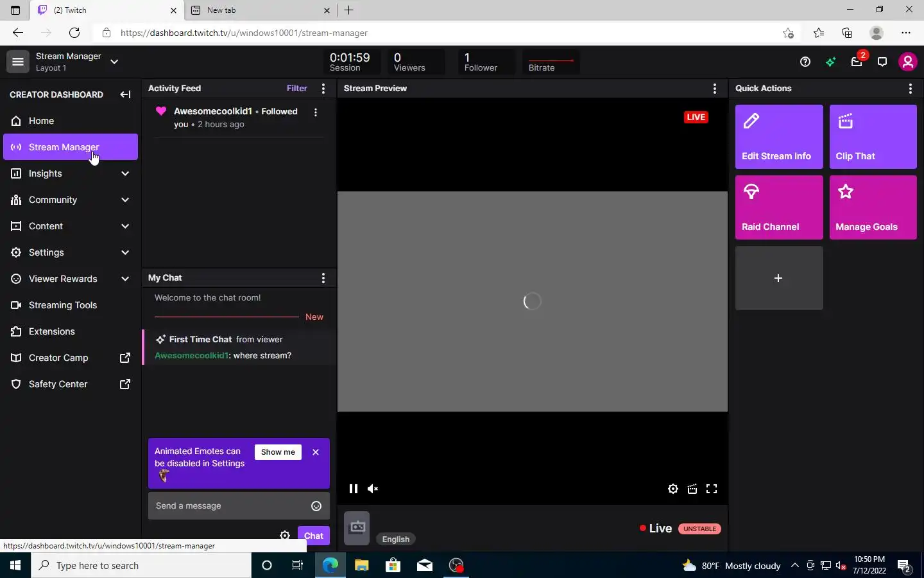
Task: Open the Activity Feed Filter
Action: coord(296,88)
